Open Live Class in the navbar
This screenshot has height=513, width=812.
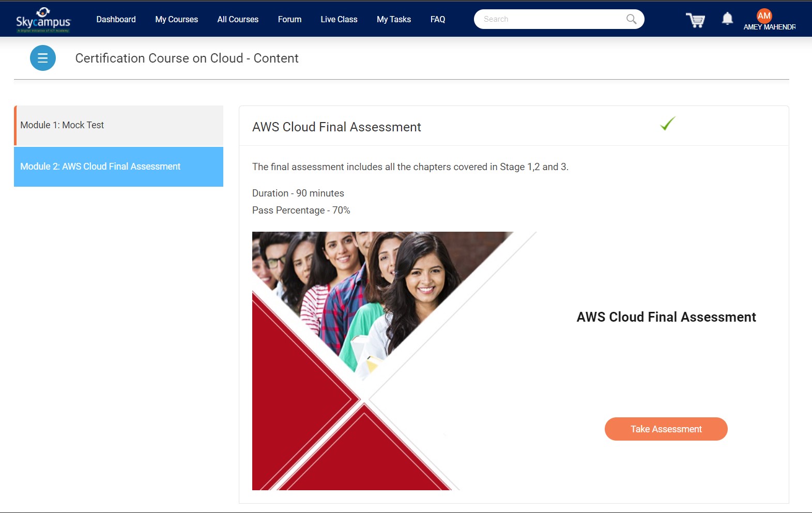339,19
